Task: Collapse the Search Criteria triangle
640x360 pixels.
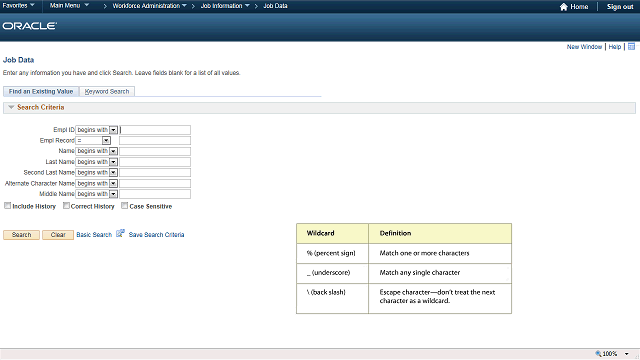Action: [11, 107]
